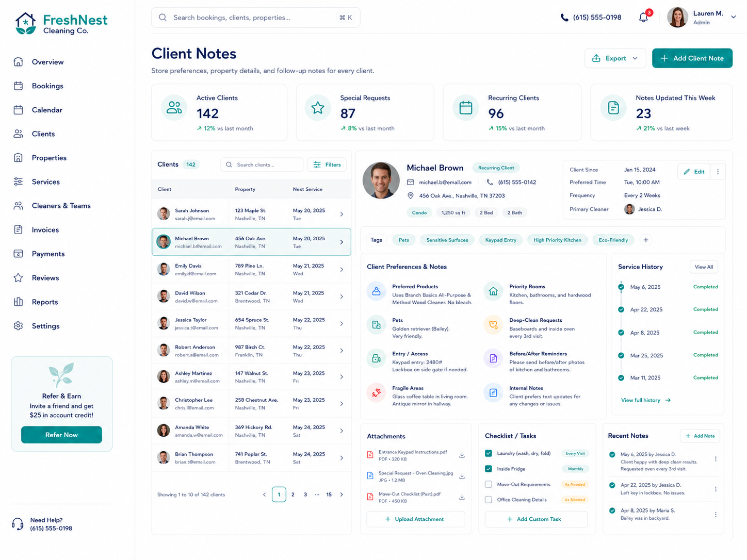747x560 pixels.
Task: Download Move-Out Checklist (Past).pdf
Action: (x=462, y=497)
